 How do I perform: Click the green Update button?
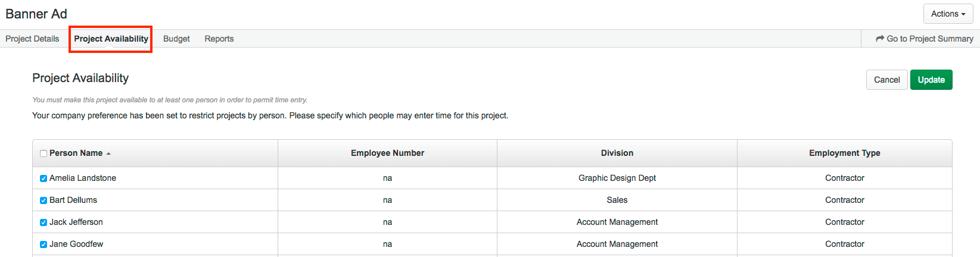[931, 80]
